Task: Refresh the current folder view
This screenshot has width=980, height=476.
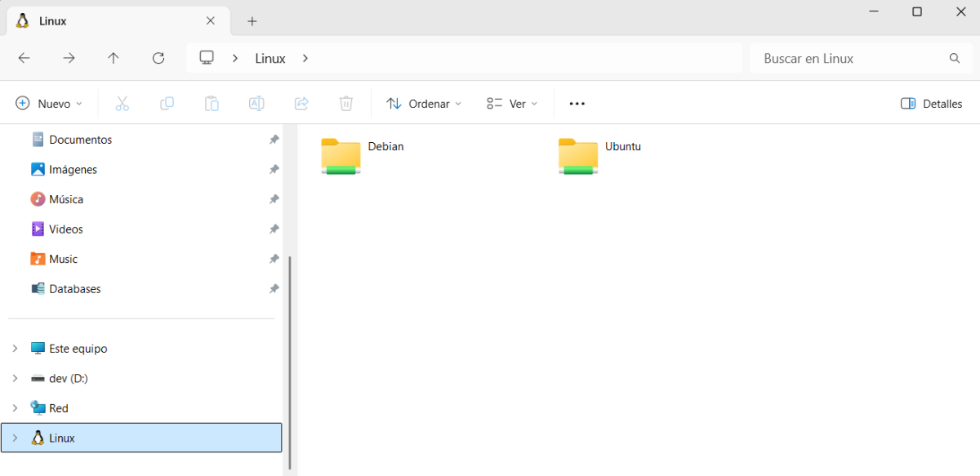Action: click(158, 58)
